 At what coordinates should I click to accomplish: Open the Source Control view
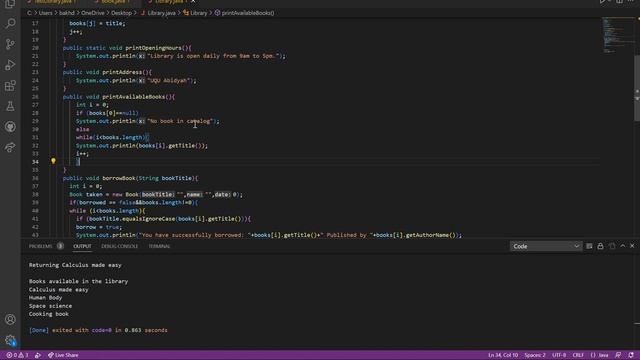(x=10, y=44)
